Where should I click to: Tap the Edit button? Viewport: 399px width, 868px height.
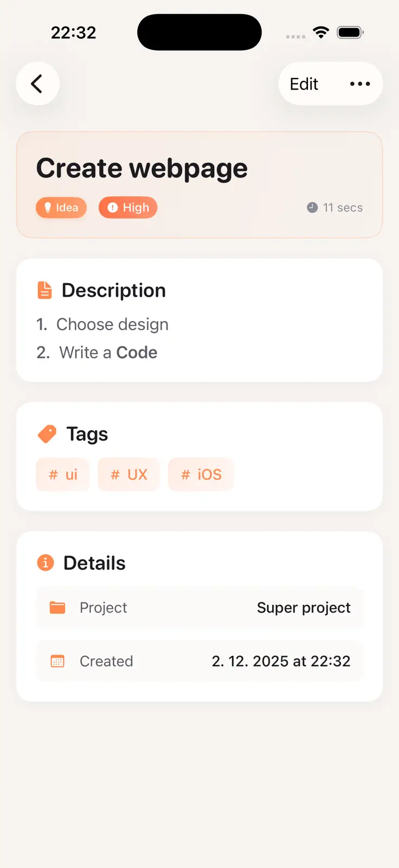click(303, 84)
